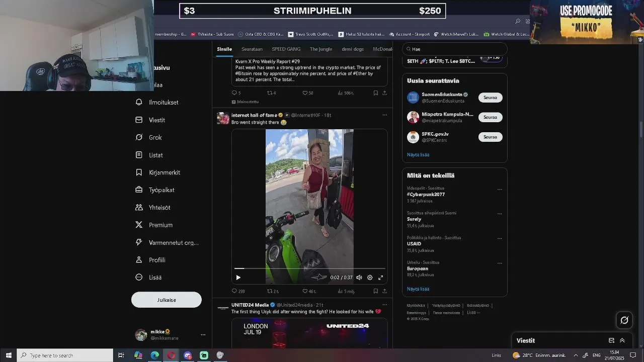Play the internet hall of fame video
The height and width of the screenshot is (362, 644).
pos(238,278)
